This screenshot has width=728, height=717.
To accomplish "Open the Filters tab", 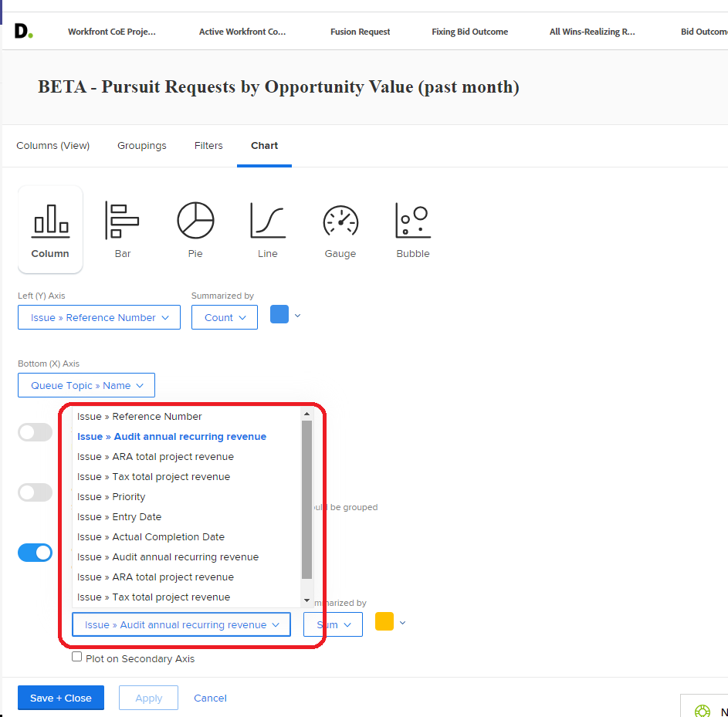I will click(208, 146).
